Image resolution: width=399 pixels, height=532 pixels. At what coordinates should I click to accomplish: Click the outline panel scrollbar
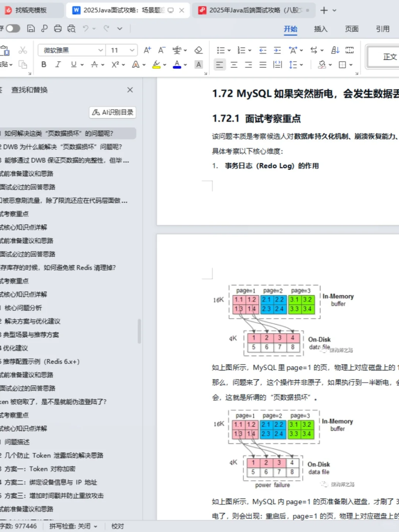click(x=139, y=331)
